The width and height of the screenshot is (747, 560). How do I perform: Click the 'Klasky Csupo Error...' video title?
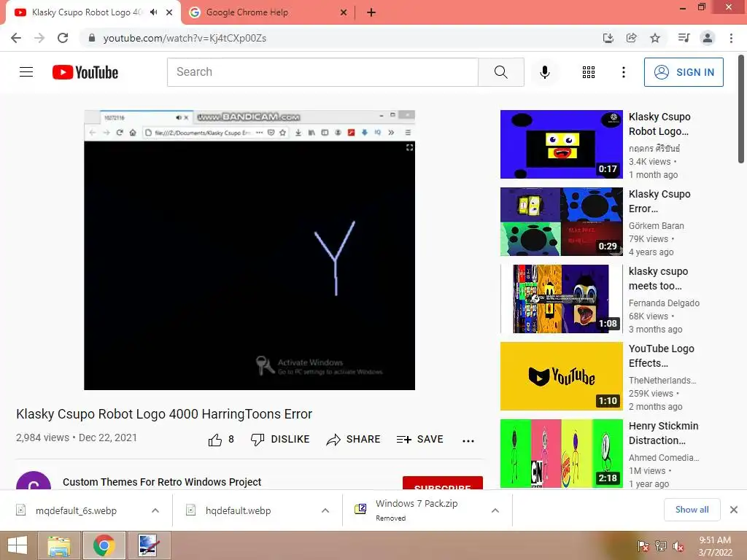[659, 201]
